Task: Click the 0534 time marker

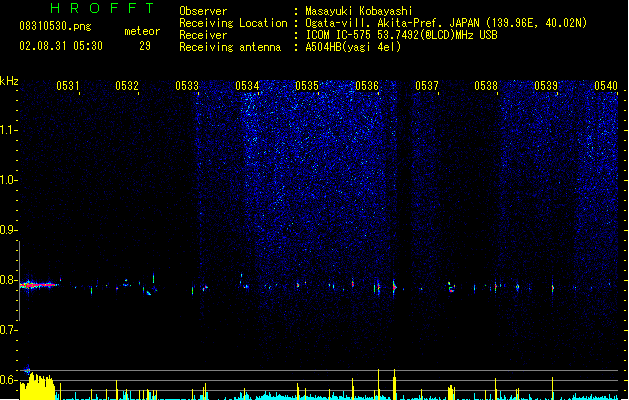Action: click(x=247, y=86)
